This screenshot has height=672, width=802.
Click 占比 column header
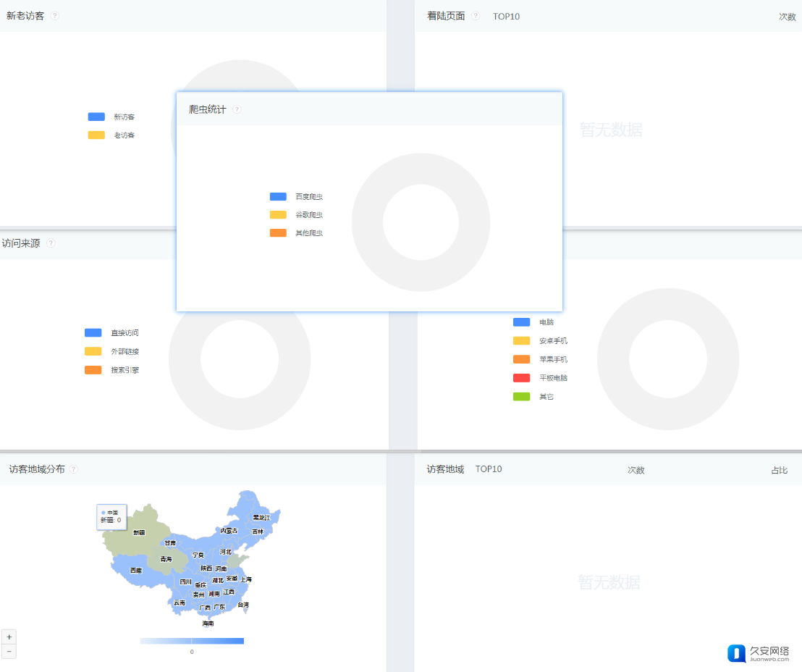point(779,470)
